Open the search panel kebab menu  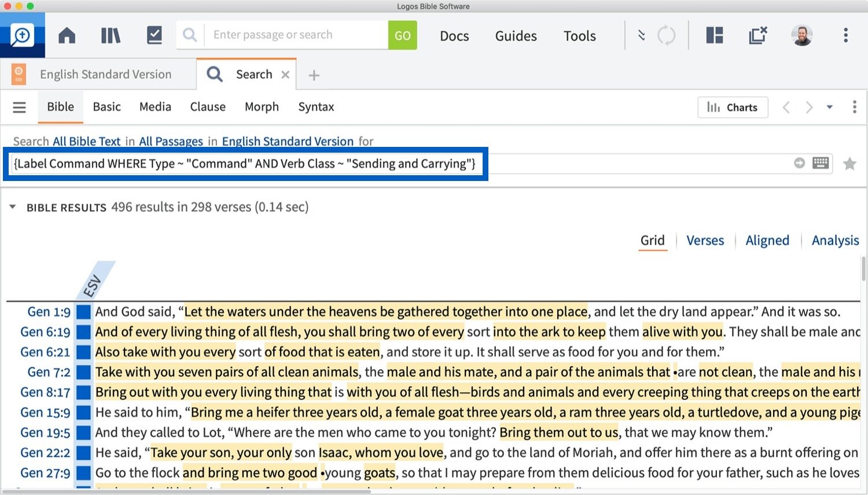(x=854, y=107)
